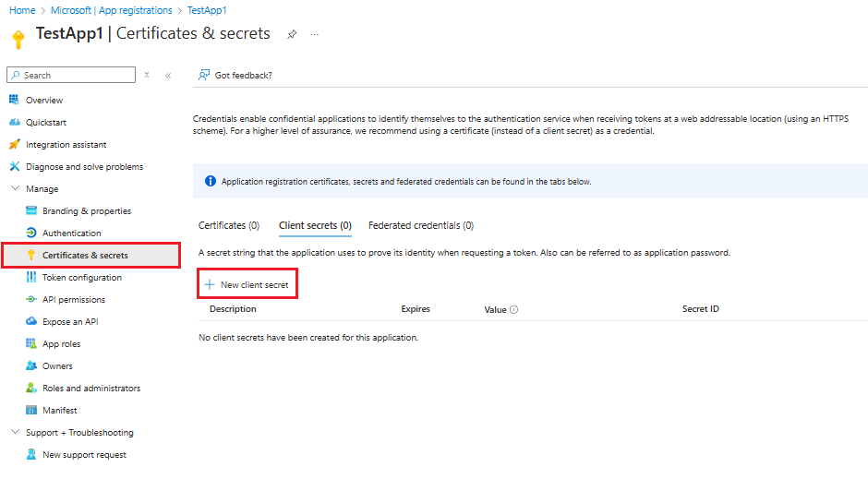Click the Authentication icon
This screenshot has width=868, height=479.
31,233
